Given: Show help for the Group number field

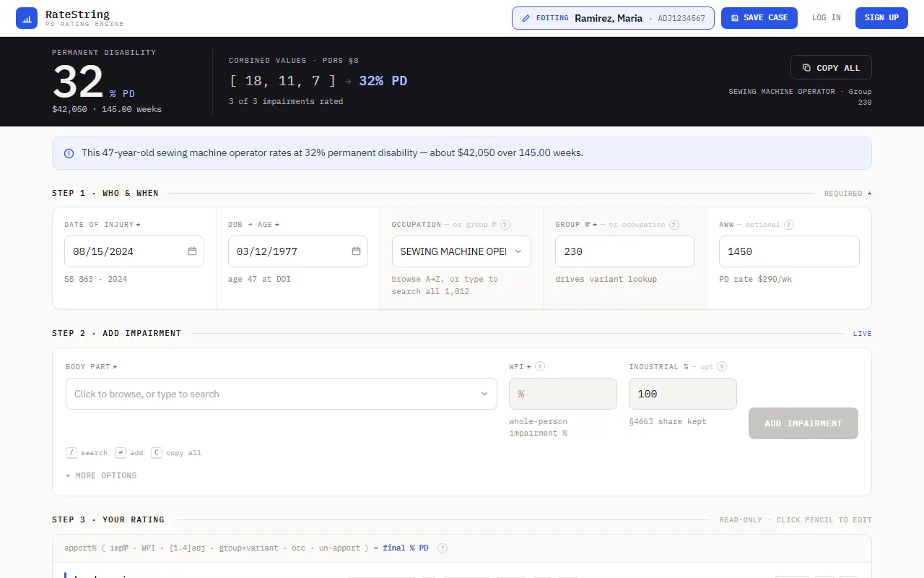Looking at the screenshot, I should pyautogui.click(x=674, y=225).
